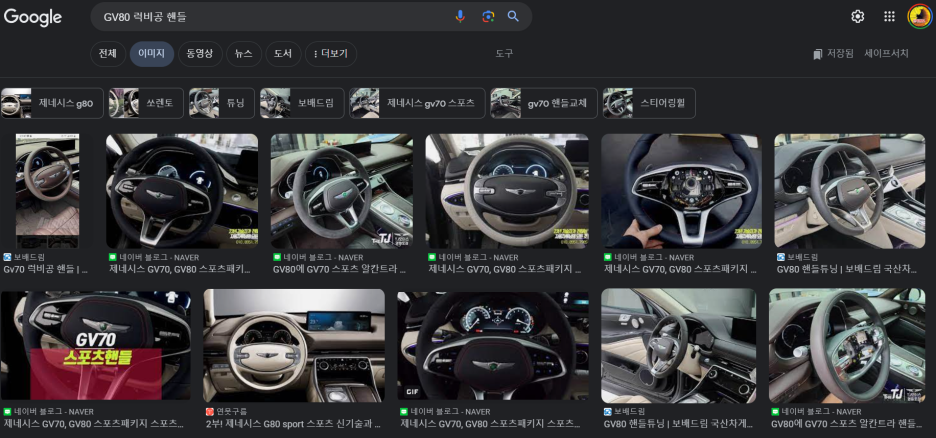Screen dimensions: 936x438
Task: Open 세이프서치 settings
Action: (x=886, y=54)
